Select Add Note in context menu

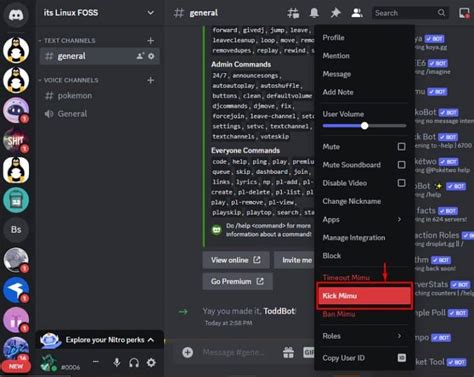364,92
